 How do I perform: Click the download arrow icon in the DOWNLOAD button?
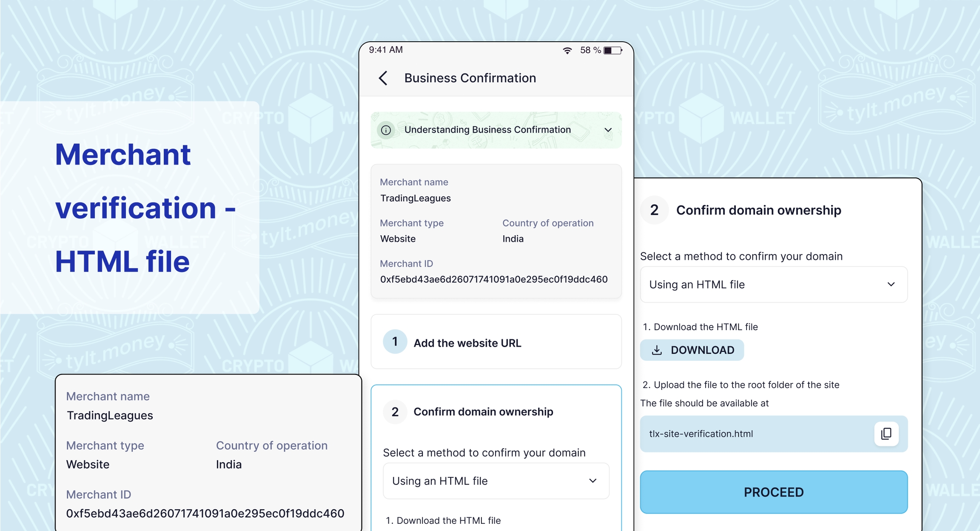coord(657,350)
